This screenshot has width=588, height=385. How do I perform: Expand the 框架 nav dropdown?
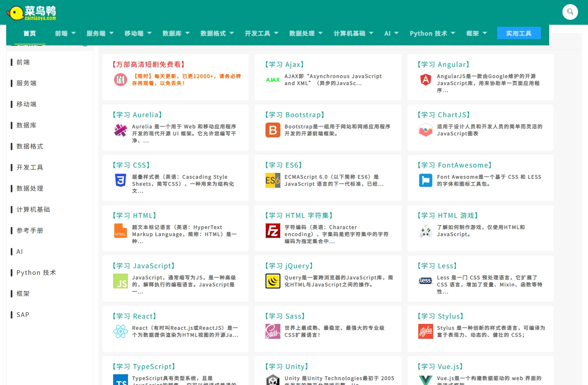click(477, 33)
